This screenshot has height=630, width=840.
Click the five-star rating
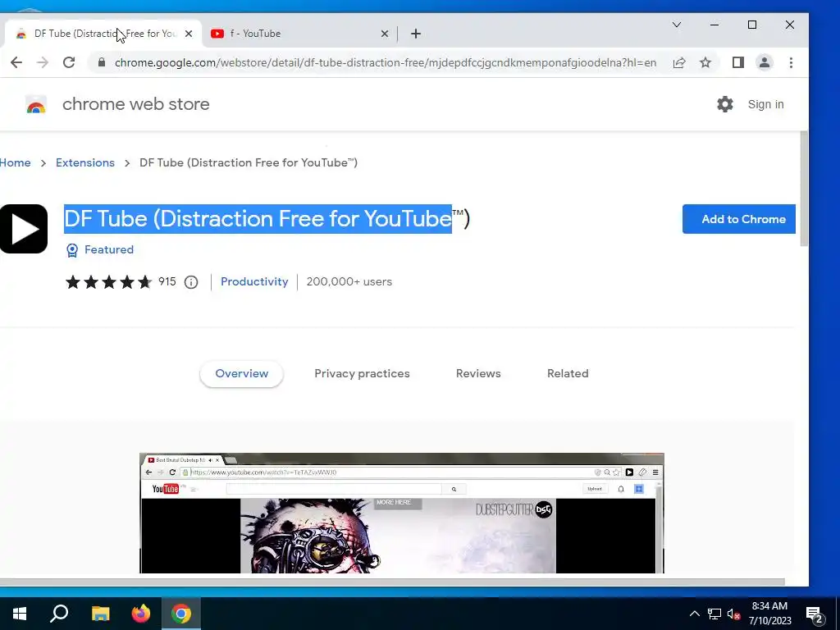(108, 282)
